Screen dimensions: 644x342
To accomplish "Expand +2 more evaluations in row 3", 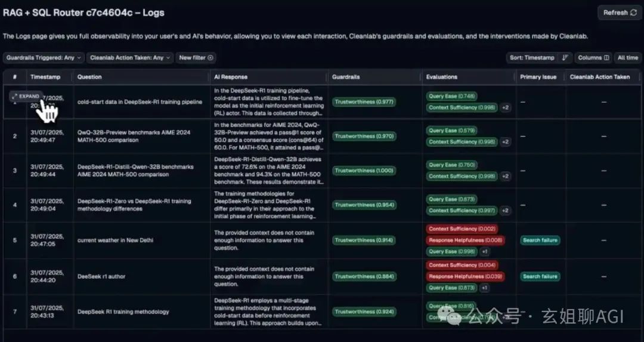I will tap(506, 176).
